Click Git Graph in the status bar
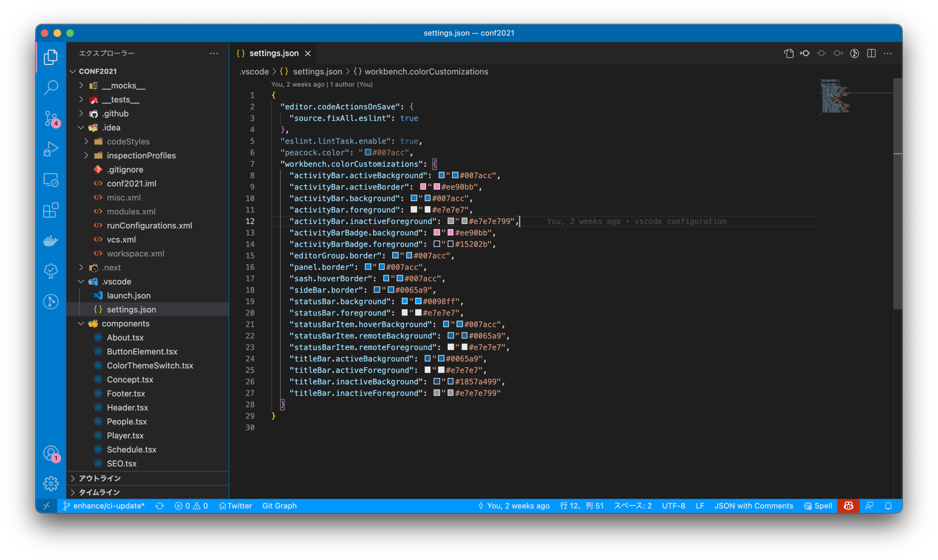 [279, 506]
